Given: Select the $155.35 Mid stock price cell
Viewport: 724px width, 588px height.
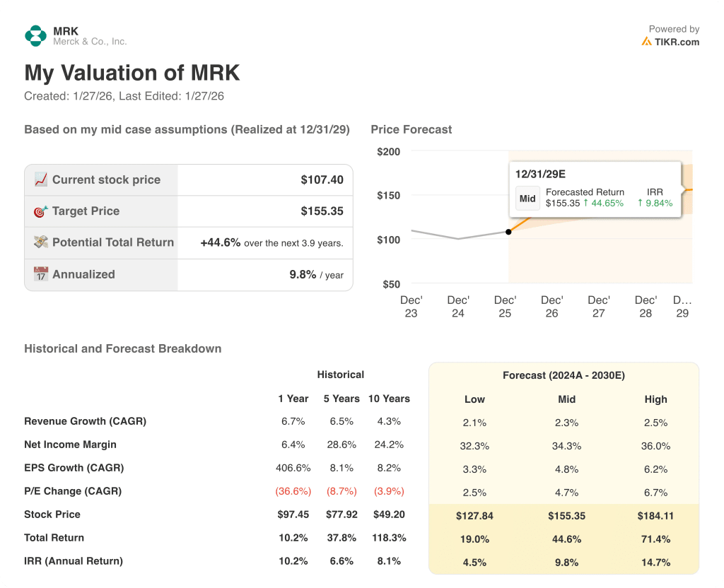Looking at the screenshot, I should tap(566, 516).
